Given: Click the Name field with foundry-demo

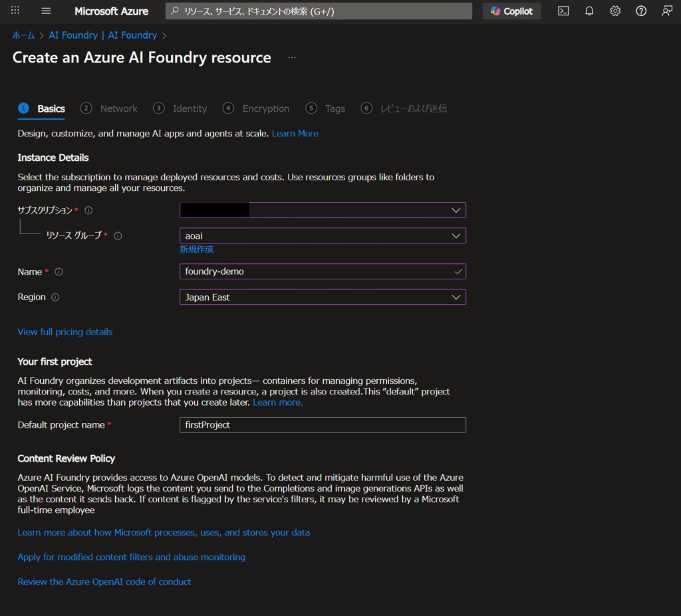Looking at the screenshot, I should 323,271.
